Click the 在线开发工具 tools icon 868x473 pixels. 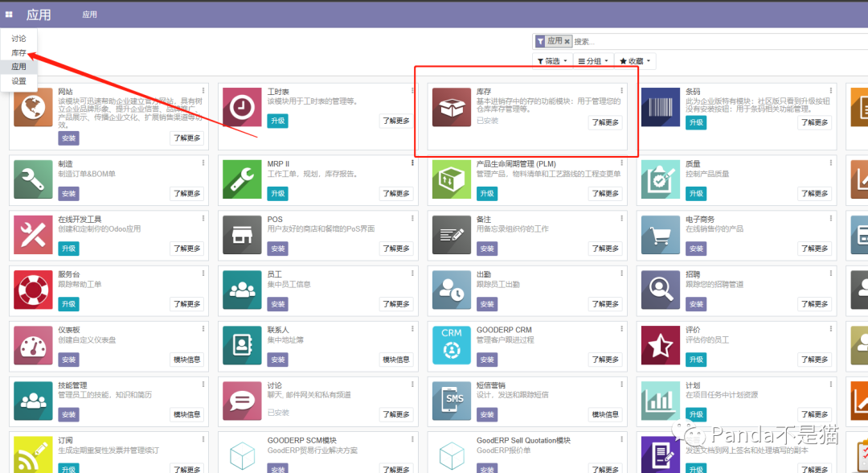coord(33,235)
